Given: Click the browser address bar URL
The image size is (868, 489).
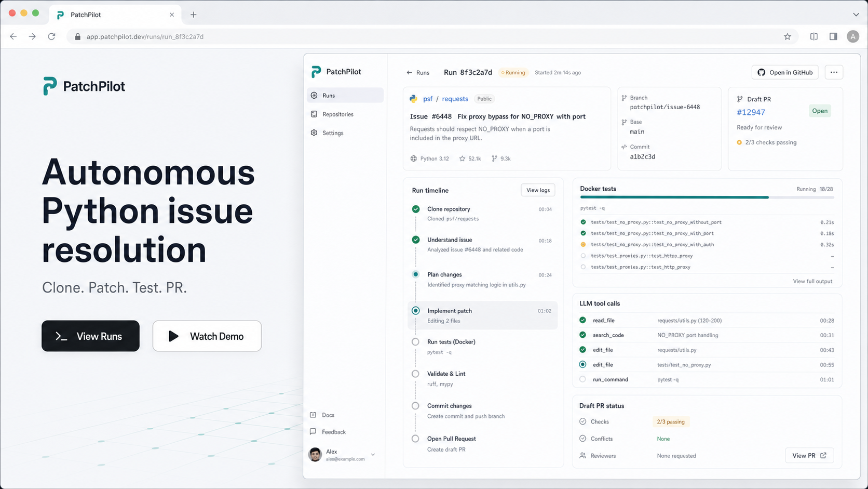Looking at the screenshot, I should coord(145,37).
